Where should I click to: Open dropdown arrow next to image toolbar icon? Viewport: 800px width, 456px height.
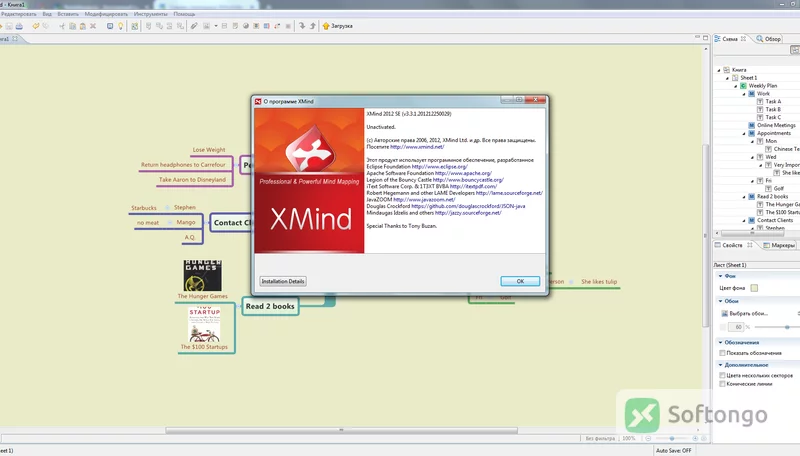tap(216, 26)
